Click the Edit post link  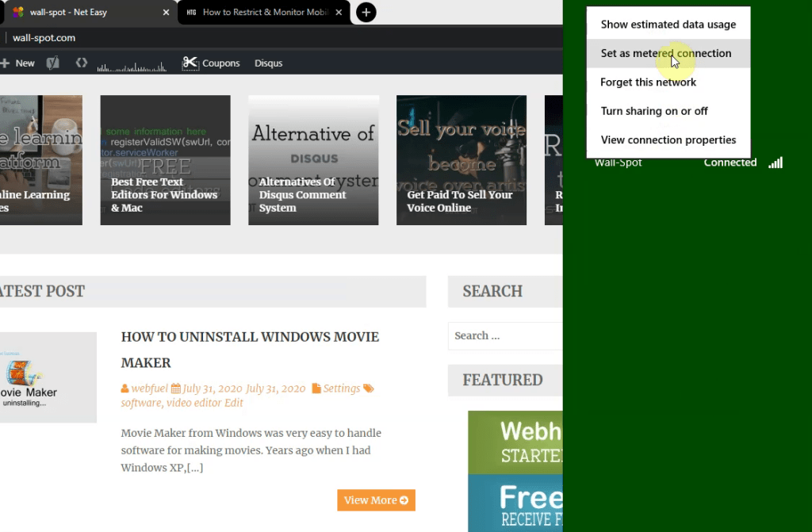(x=234, y=403)
